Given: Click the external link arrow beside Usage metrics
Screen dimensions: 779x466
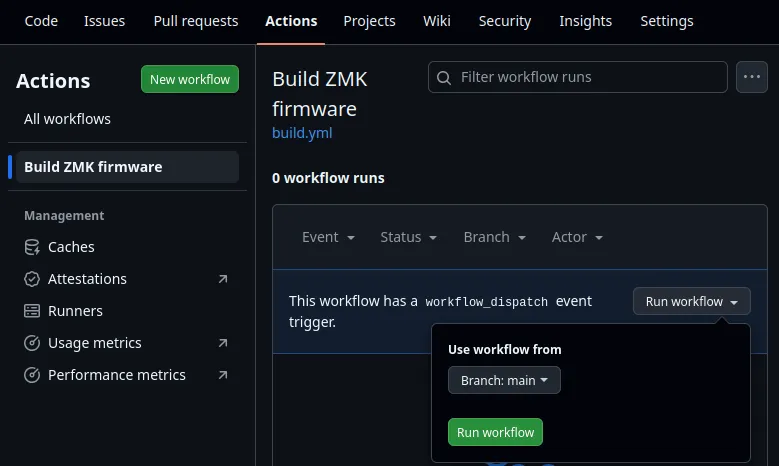Looking at the screenshot, I should [x=223, y=343].
